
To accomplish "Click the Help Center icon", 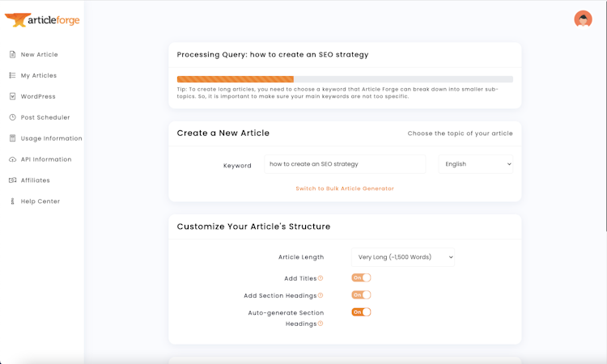I will (x=12, y=201).
